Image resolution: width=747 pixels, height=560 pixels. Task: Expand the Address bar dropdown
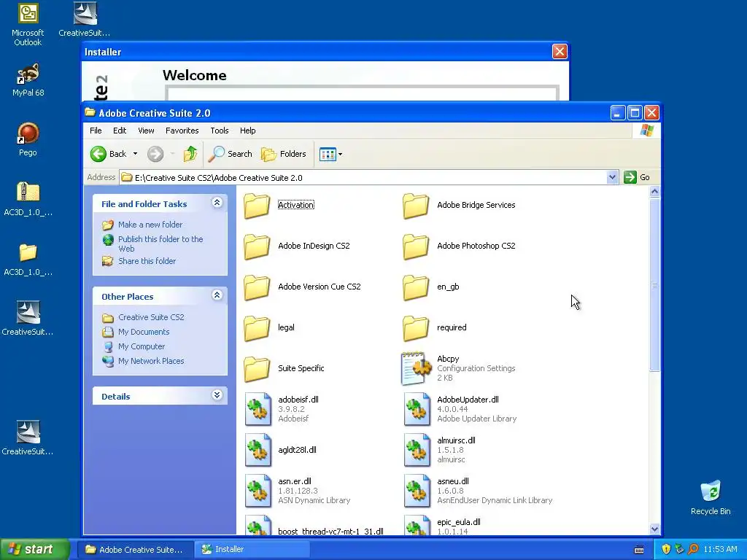tap(612, 178)
